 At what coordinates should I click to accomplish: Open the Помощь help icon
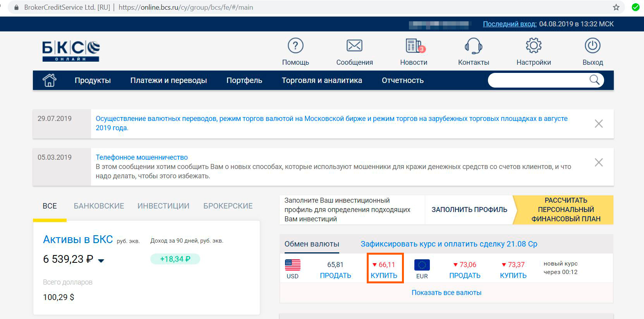click(x=295, y=46)
